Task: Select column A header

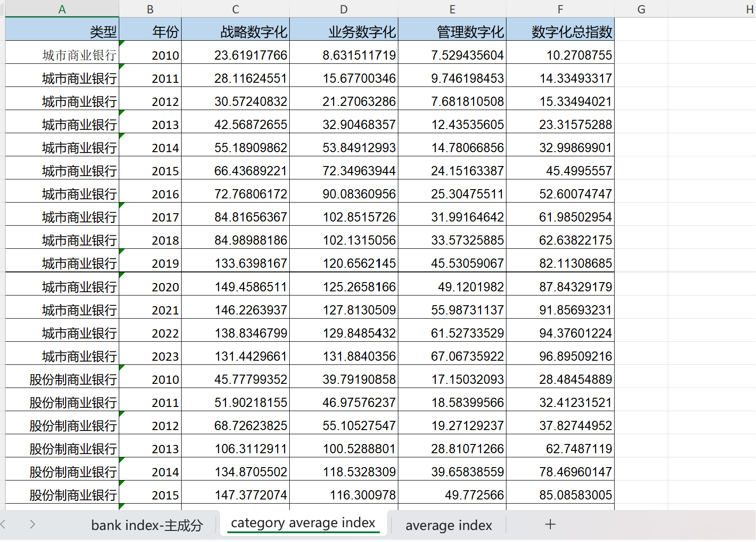Action: pos(62,9)
